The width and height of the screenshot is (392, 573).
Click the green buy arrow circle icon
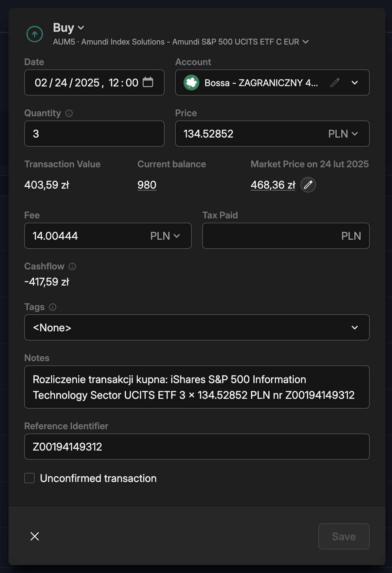click(35, 34)
